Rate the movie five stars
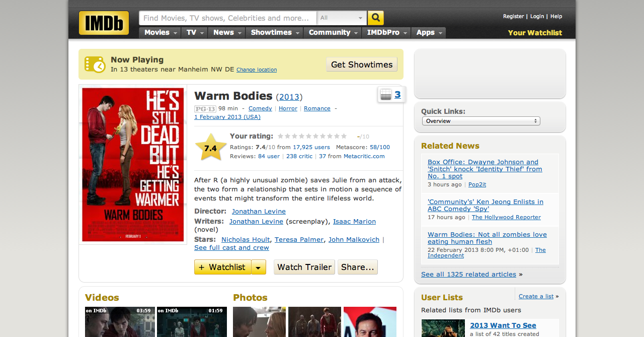 pos(309,136)
